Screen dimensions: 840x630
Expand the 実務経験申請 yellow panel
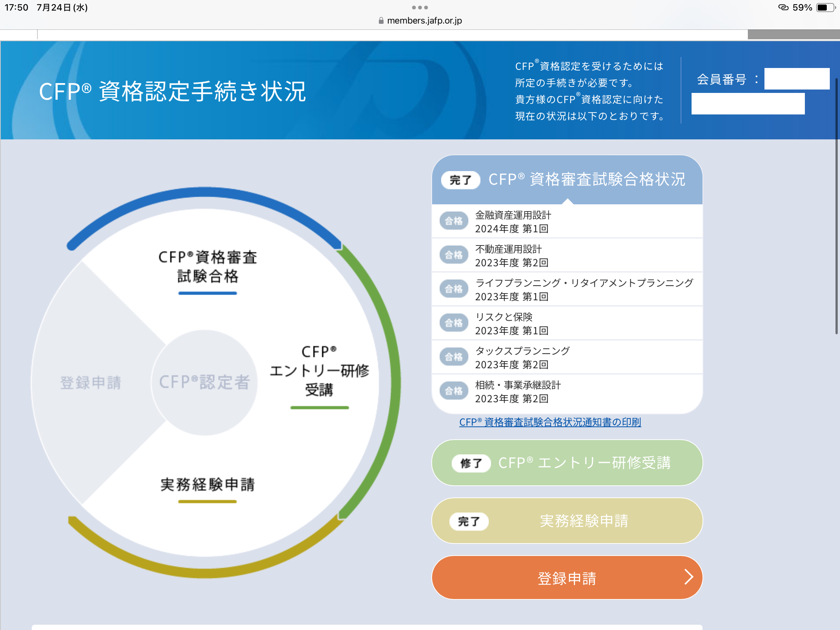(x=567, y=520)
